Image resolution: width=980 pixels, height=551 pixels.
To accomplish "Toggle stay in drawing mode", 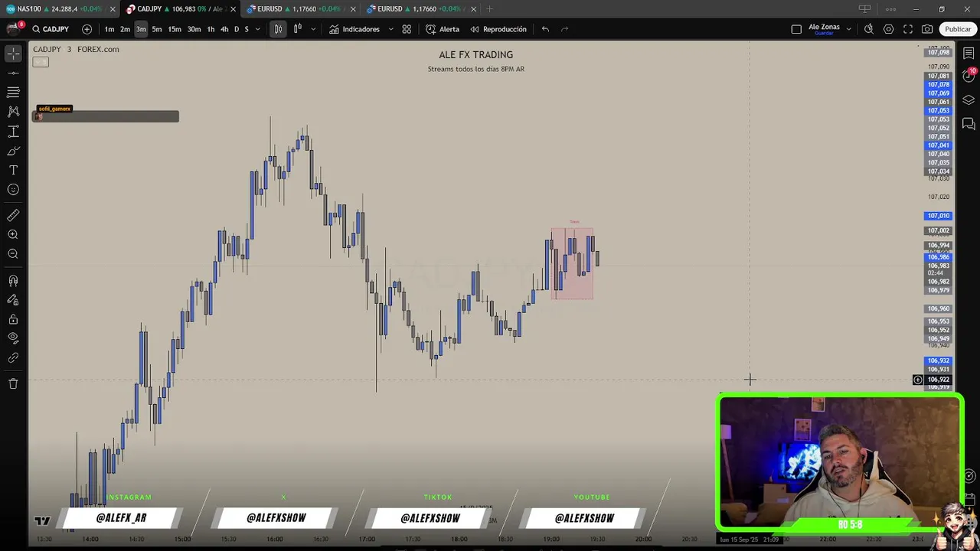I will [13, 300].
